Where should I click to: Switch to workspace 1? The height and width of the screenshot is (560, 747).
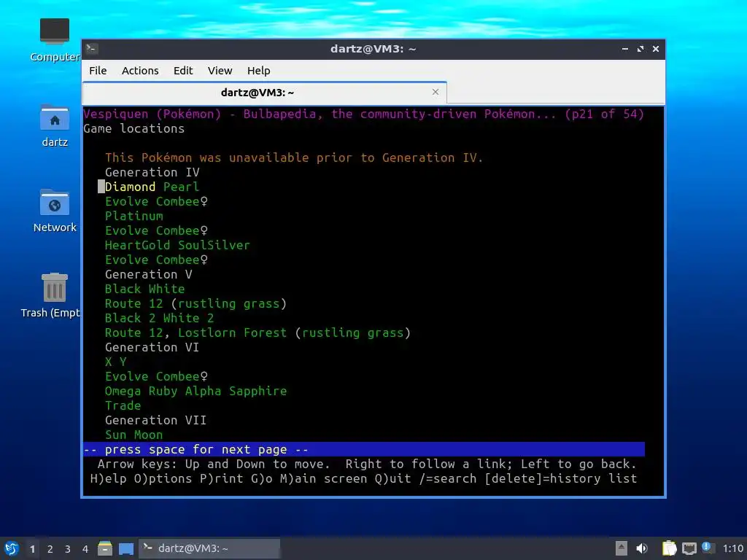[32, 549]
